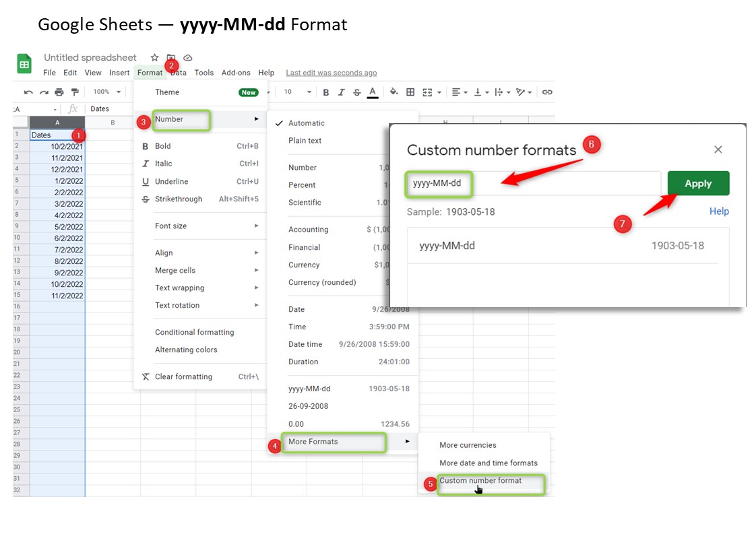Screen dimensions: 756x534
Task: Choose More currencies
Action: (484, 445)
